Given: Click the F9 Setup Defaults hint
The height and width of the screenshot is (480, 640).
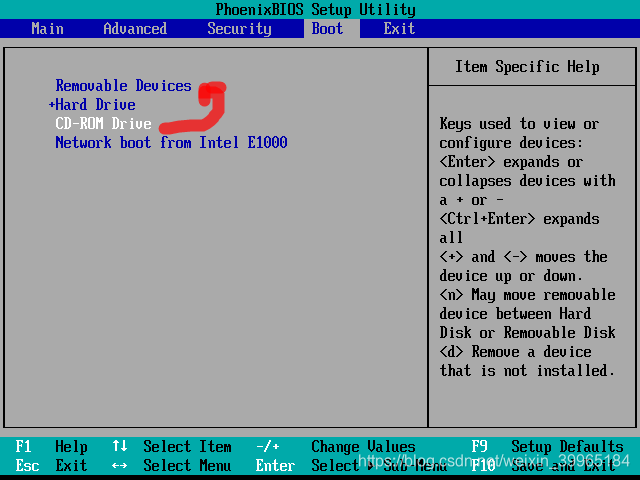Looking at the screenshot, I should [547, 447].
